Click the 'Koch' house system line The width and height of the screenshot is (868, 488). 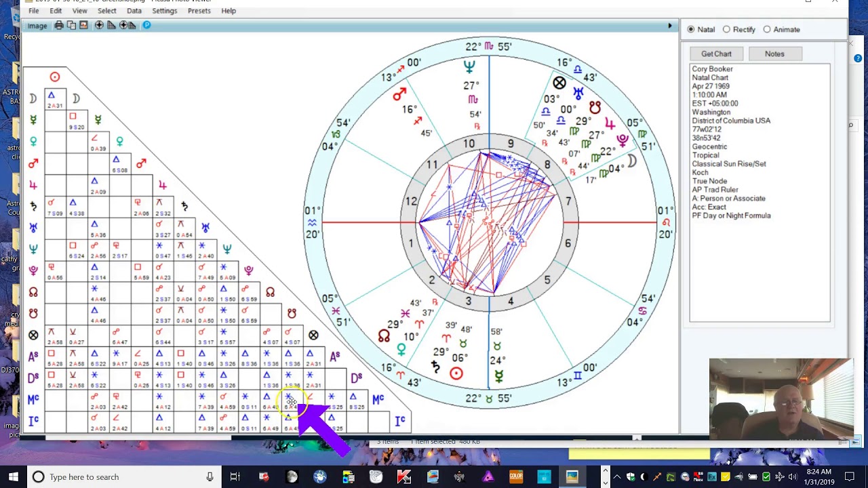pos(700,173)
